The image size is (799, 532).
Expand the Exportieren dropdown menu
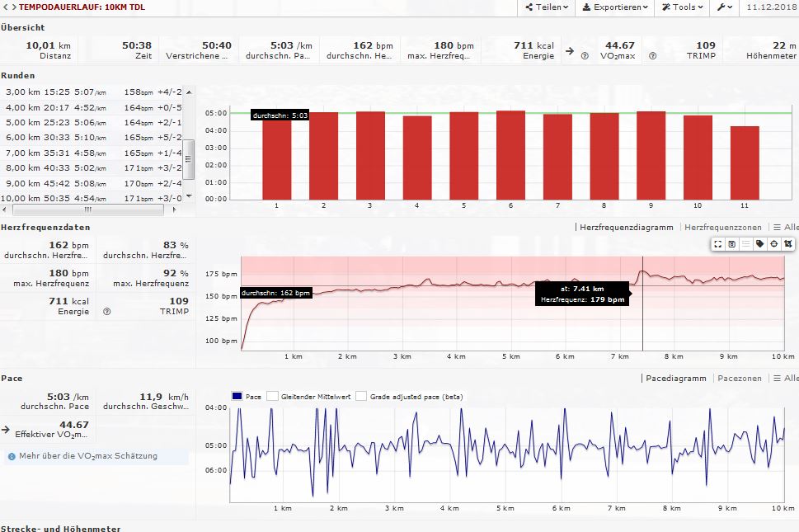(x=614, y=7)
